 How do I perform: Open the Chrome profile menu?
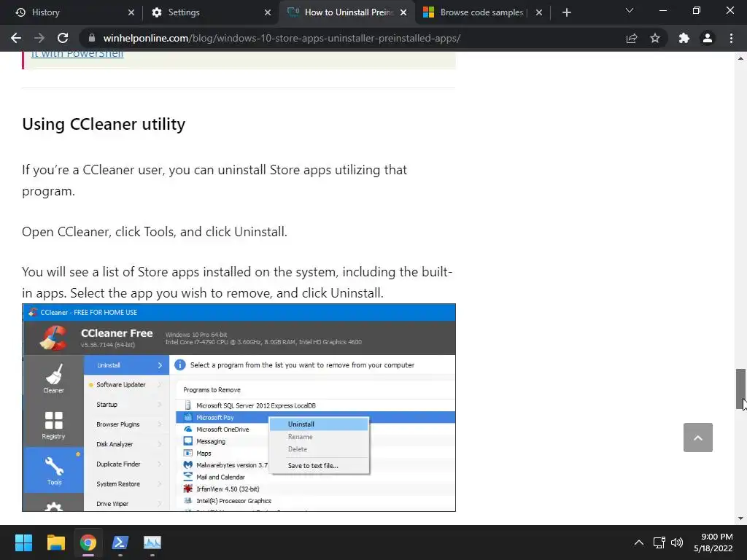[708, 38]
